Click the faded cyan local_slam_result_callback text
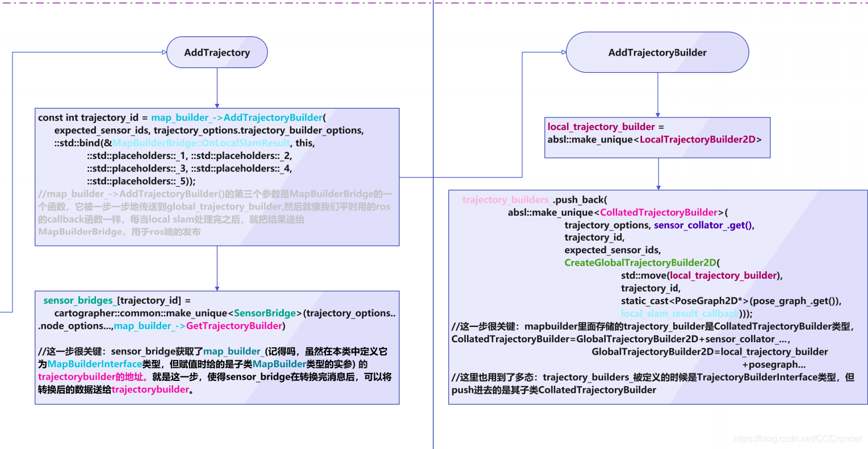Image resolution: width=868 pixels, height=449 pixels. (680, 313)
